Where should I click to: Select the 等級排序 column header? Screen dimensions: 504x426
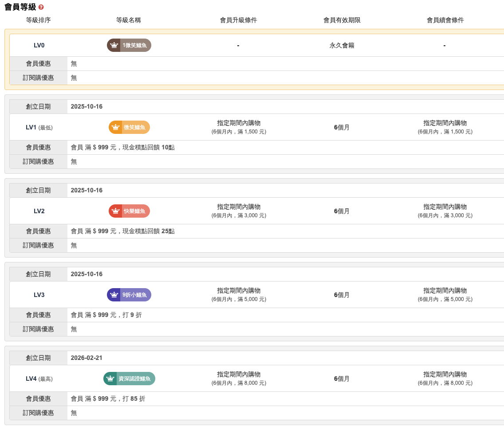(x=39, y=20)
